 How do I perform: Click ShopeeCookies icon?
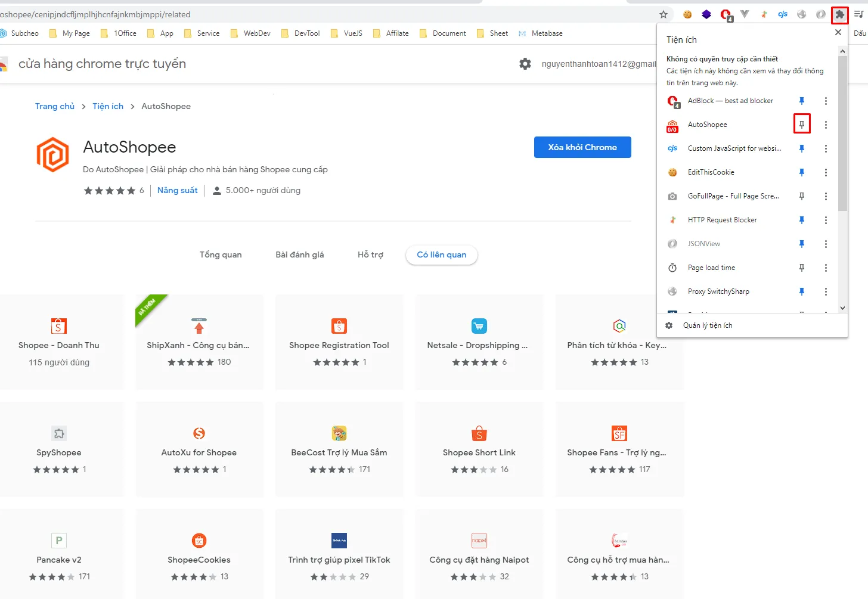pos(199,541)
